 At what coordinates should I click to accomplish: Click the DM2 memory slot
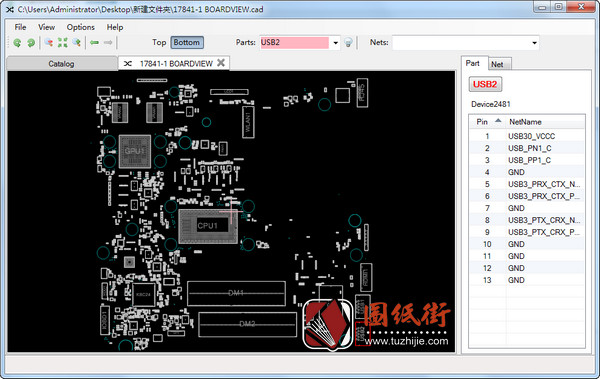[248, 324]
